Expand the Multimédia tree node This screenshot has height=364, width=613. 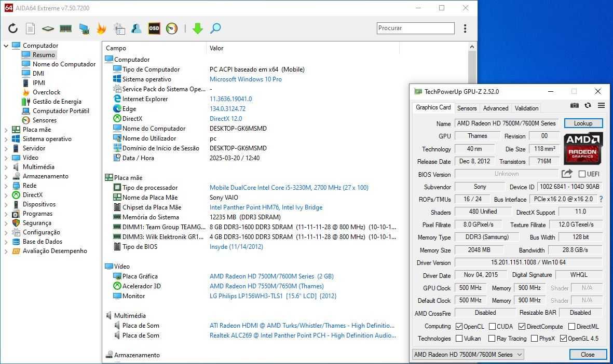point(6,167)
